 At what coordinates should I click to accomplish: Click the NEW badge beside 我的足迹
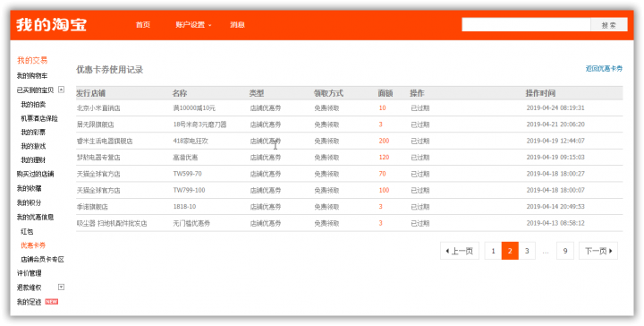tap(51, 302)
